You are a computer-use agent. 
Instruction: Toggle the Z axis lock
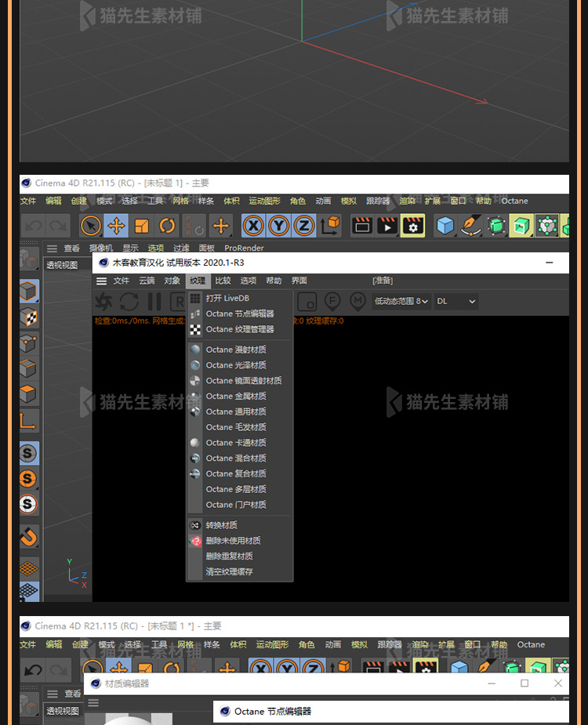[x=303, y=227]
